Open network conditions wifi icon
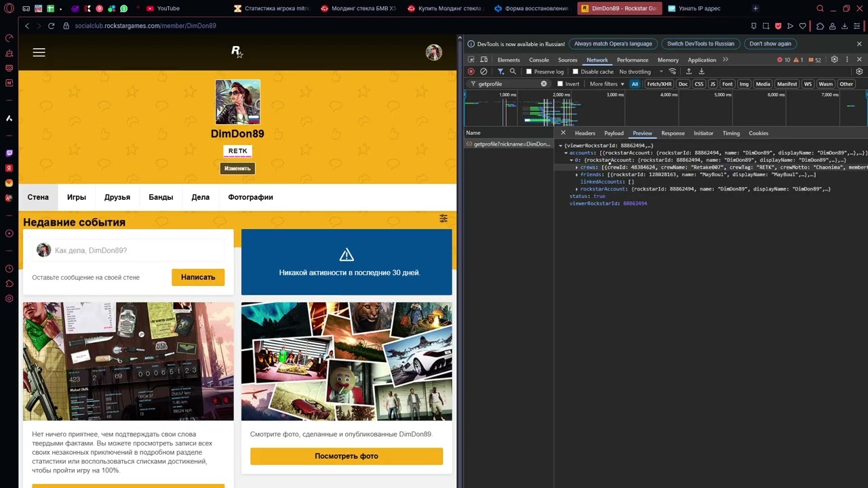This screenshot has width=868, height=488. click(x=673, y=71)
